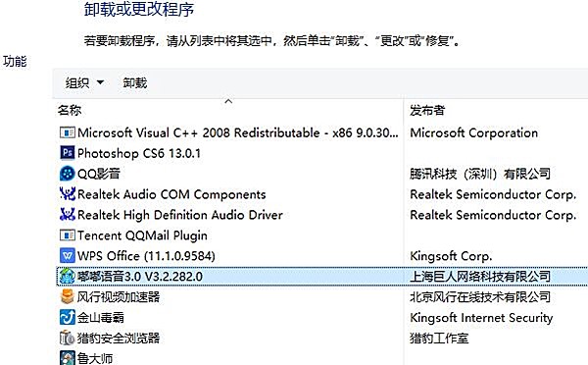The width and height of the screenshot is (588, 365).
Task: Select the Photoshop CS6 icon
Action: (67, 153)
